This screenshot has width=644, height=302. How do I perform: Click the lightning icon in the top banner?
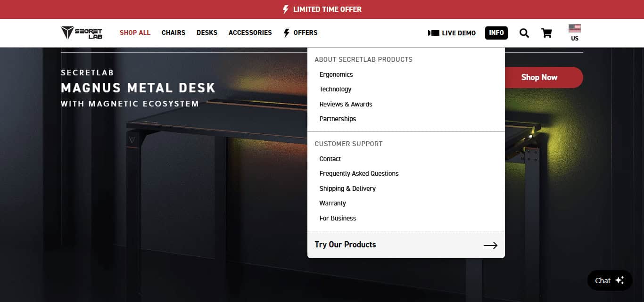(x=285, y=9)
